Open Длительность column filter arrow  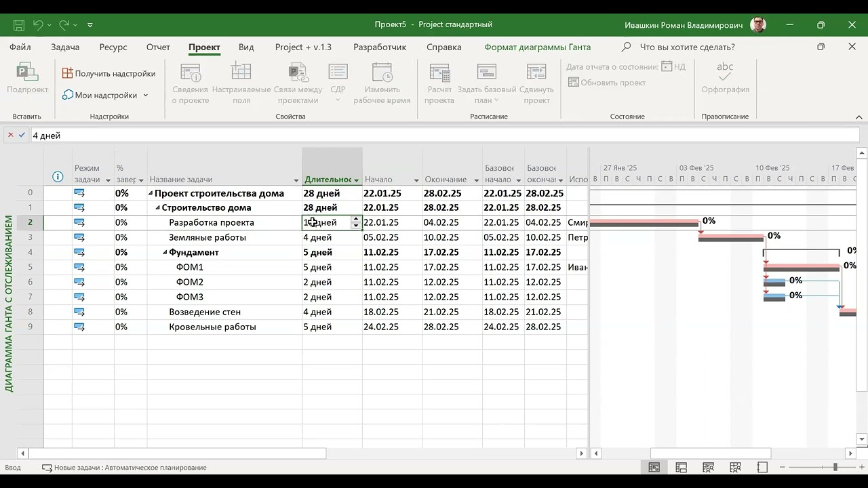click(x=357, y=180)
